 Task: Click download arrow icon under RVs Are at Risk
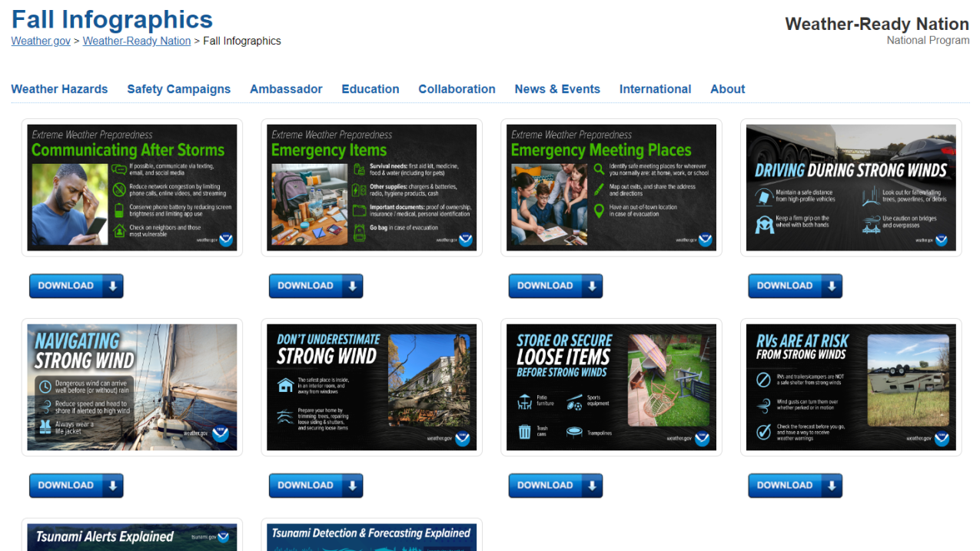tap(832, 486)
